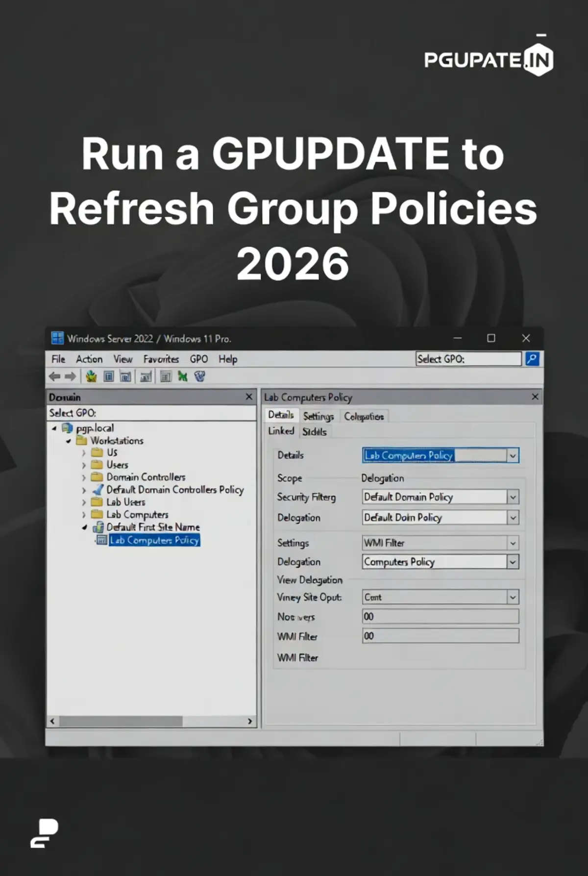Open the View menu
The height and width of the screenshot is (876, 588).
tap(123, 359)
